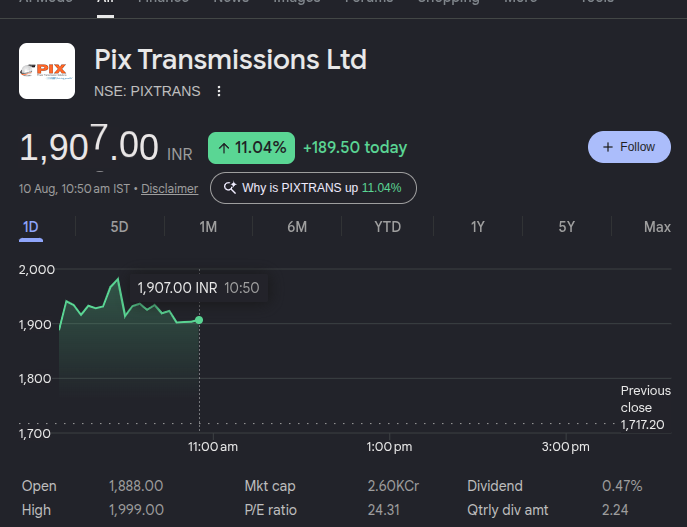Screen dimensions: 687x527
Task: Click the Open value 1,888.00
Action: (136, 486)
